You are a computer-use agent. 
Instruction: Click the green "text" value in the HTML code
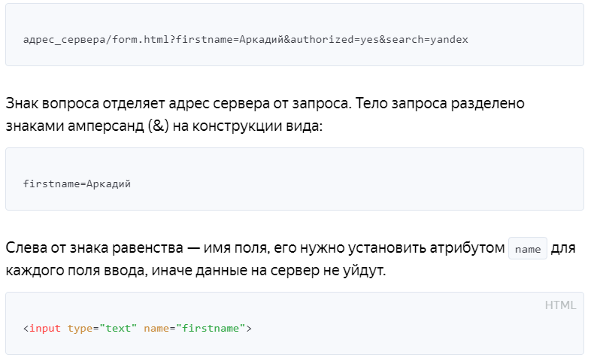[x=118, y=328]
